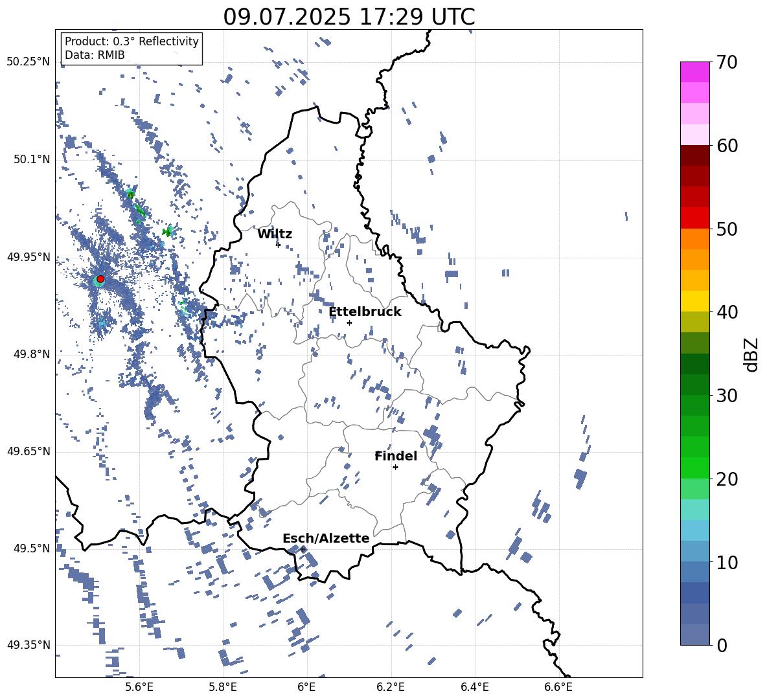Image resolution: width=767 pixels, height=700 pixels.
Task: Click the red radar location marker
Action: point(100,279)
